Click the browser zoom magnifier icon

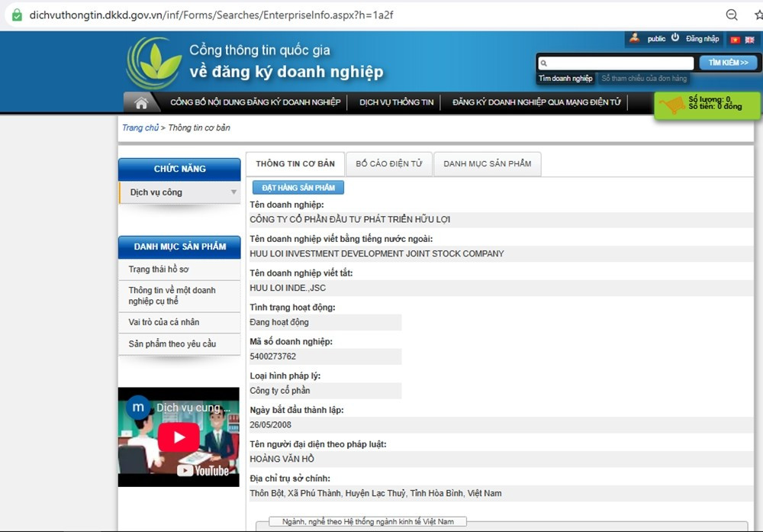[x=731, y=15]
